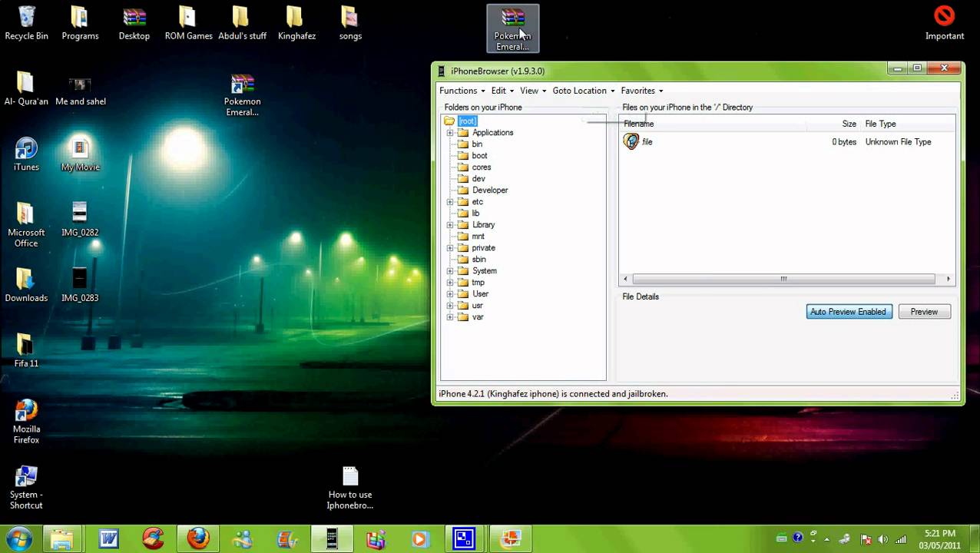Viewport: 980px width, 553px height.
Task: Open Windows Explorer from the taskbar
Action: click(x=62, y=539)
